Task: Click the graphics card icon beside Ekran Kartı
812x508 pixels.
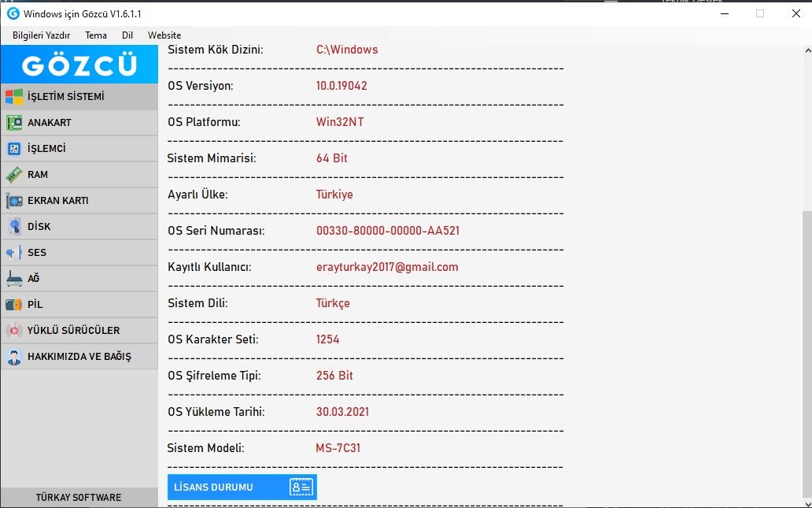Action: 14,201
